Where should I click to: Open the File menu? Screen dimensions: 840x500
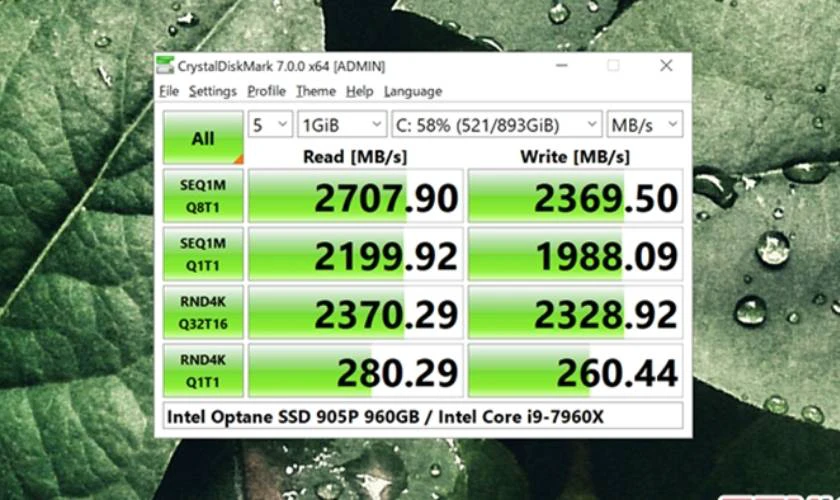[x=169, y=91]
